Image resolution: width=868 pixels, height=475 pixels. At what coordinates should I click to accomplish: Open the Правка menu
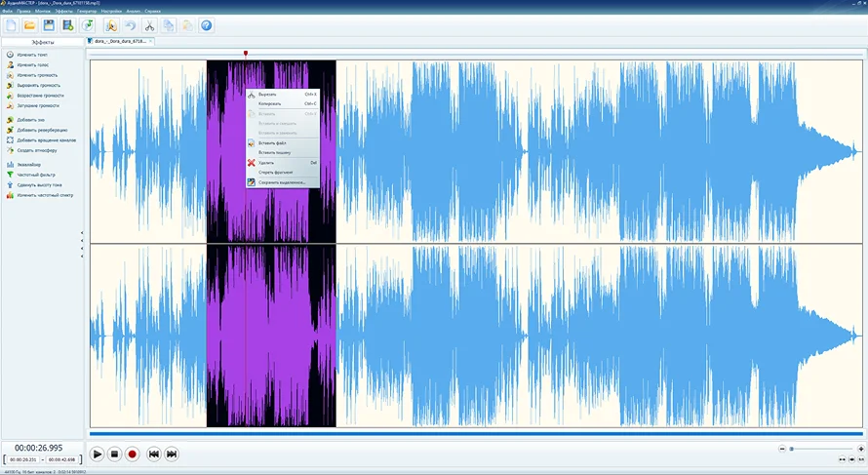pyautogui.click(x=23, y=11)
